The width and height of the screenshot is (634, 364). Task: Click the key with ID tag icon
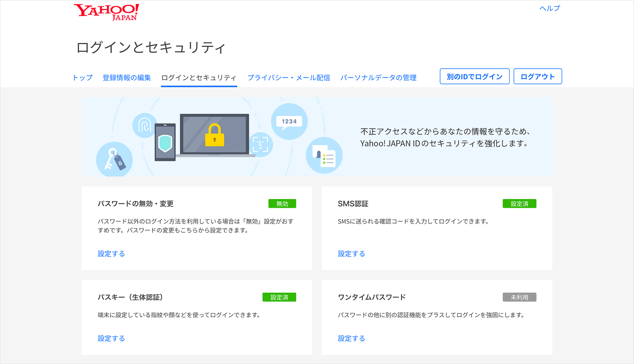point(114,159)
